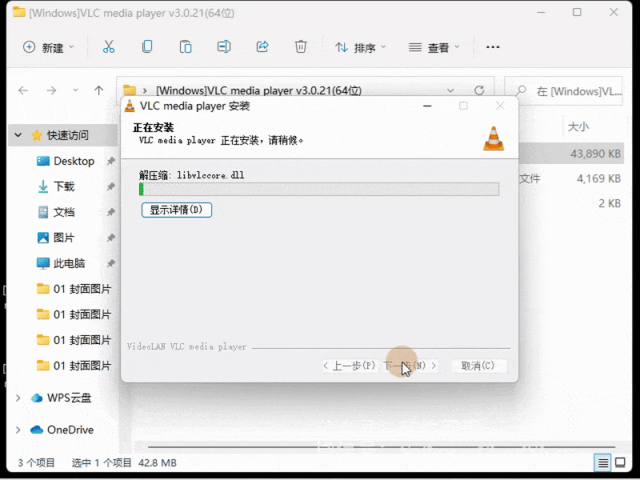Expand the OneDrive tree node
The width and height of the screenshot is (640, 480).
pyautogui.click(x=17, y=430)
